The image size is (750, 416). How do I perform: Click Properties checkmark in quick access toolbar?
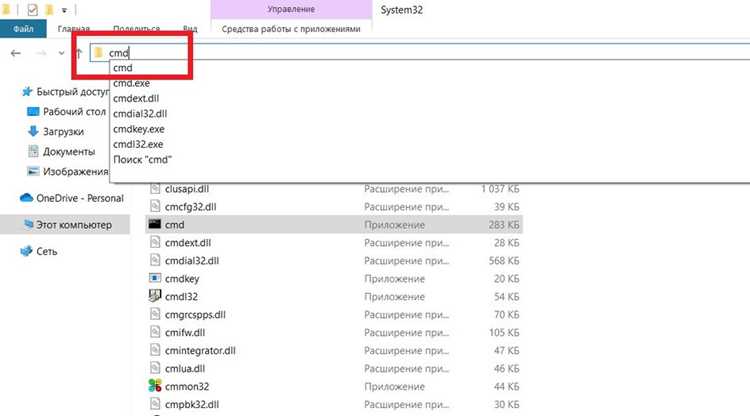(x=32, y=10)
